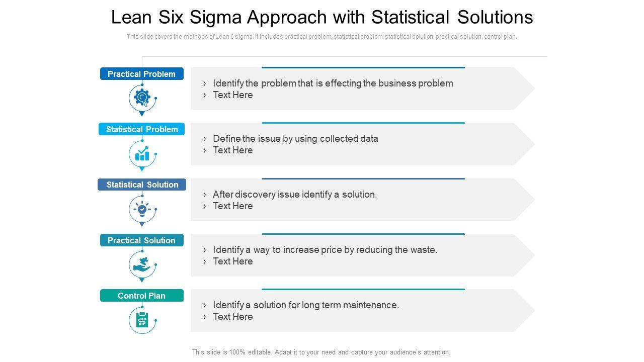
Task: Click the bar chart growth icon
Action: (x=142, y=153)
